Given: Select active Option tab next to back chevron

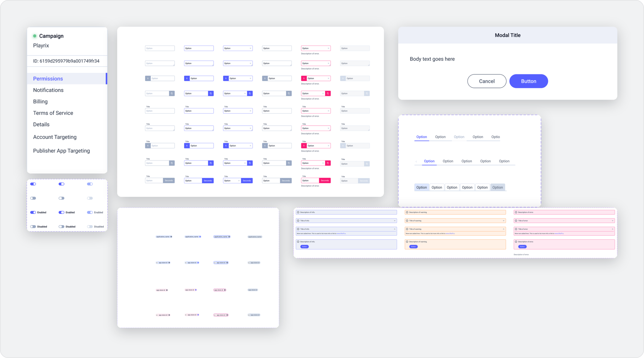Looking at the screenshot, I should [x=429, y=161].
